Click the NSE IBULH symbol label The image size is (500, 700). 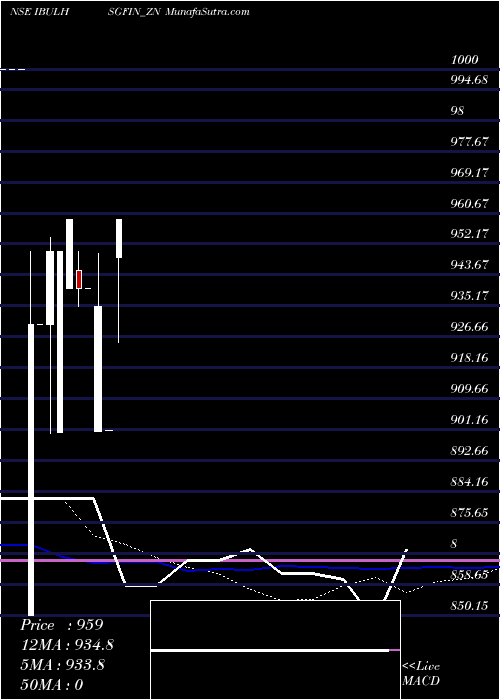click(39, 12)
